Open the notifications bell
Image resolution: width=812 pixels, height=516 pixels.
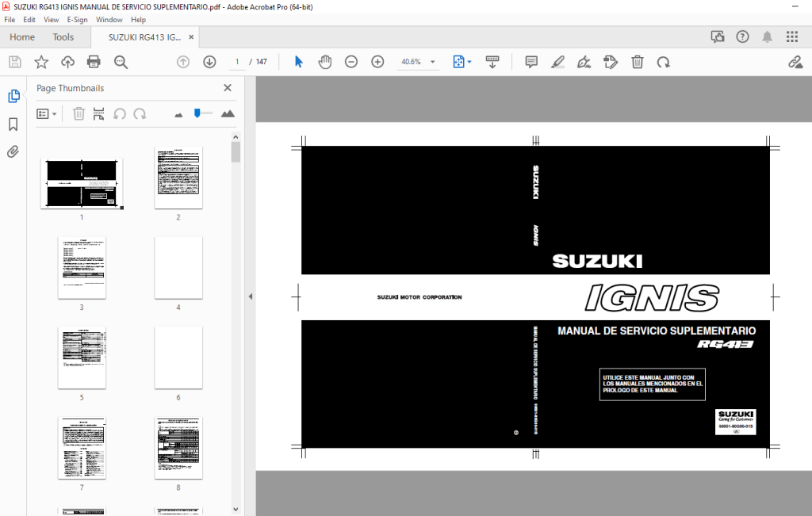coord(767,36)
